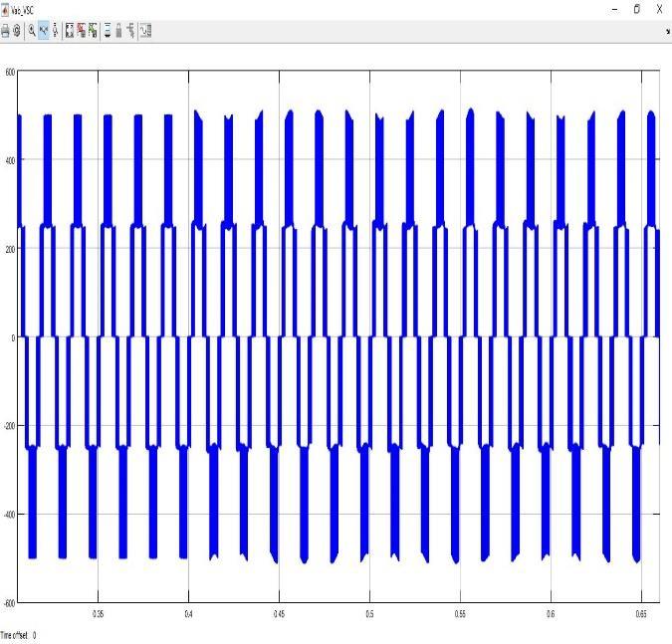Open the scope Parameters gear icon
Screen dimensions: 672x644
(17, 31)
